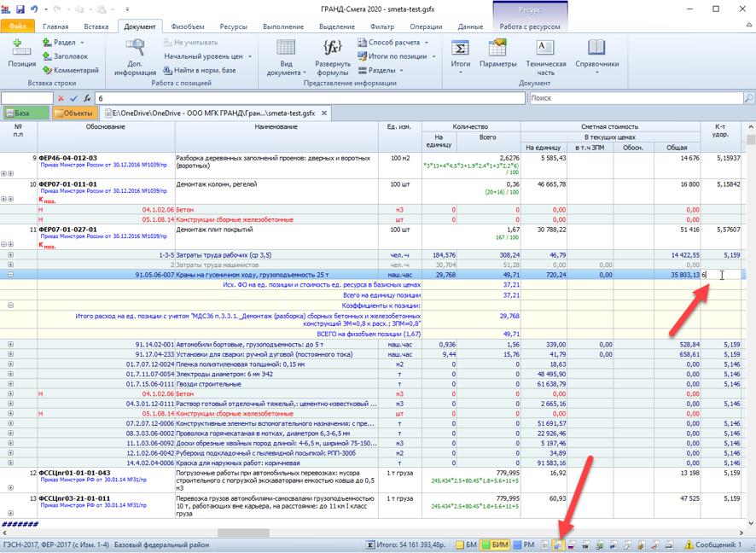Screen dimensions: 756x553
Task: Click the search magnifier icon next to Поиск
Action: [x=749, y=98]
